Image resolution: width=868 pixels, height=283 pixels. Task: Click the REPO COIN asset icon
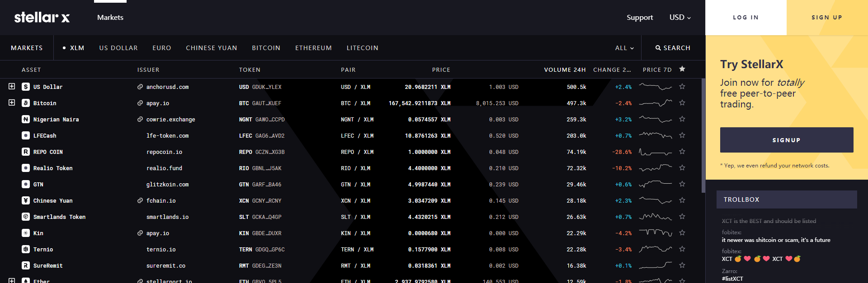[x=26, y=152]
